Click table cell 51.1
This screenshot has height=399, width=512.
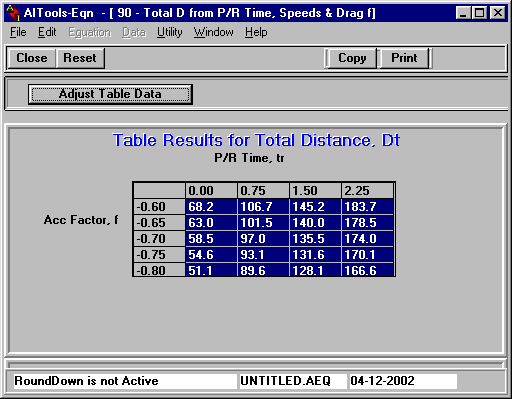211,270
